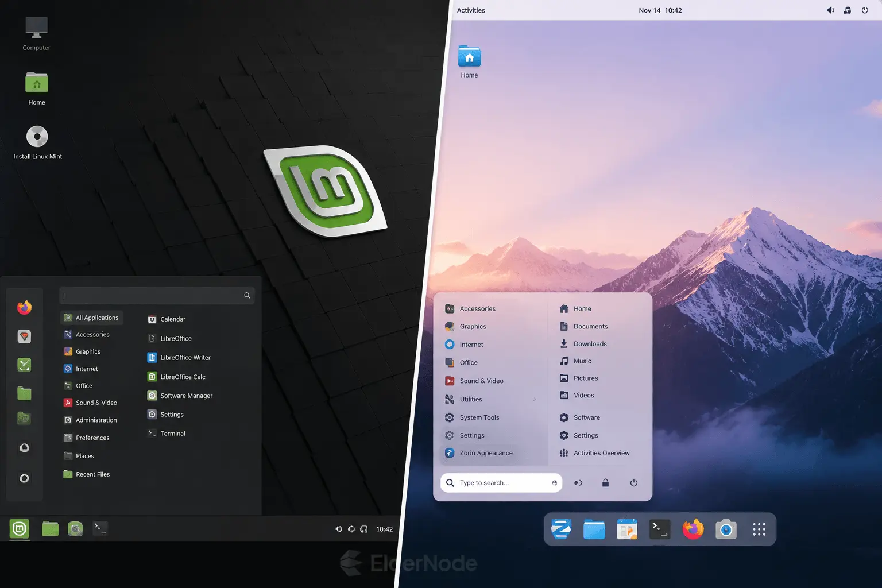
Task: Open Terminal entry in Mint menu list
Action: click(x=167, y=434)
